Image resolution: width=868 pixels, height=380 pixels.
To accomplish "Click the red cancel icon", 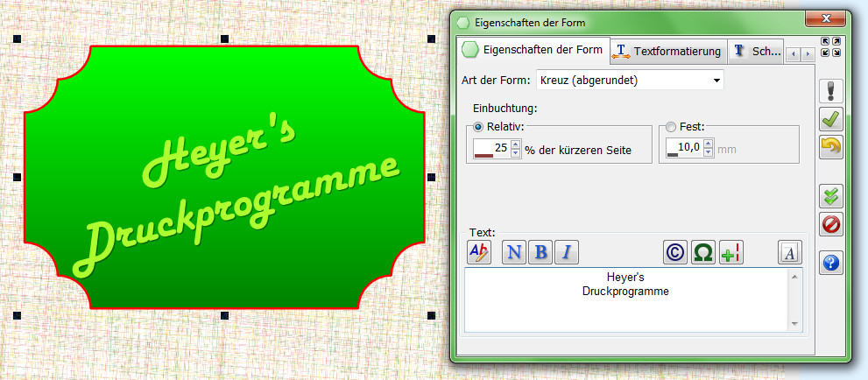I will [x=830, y=225].
